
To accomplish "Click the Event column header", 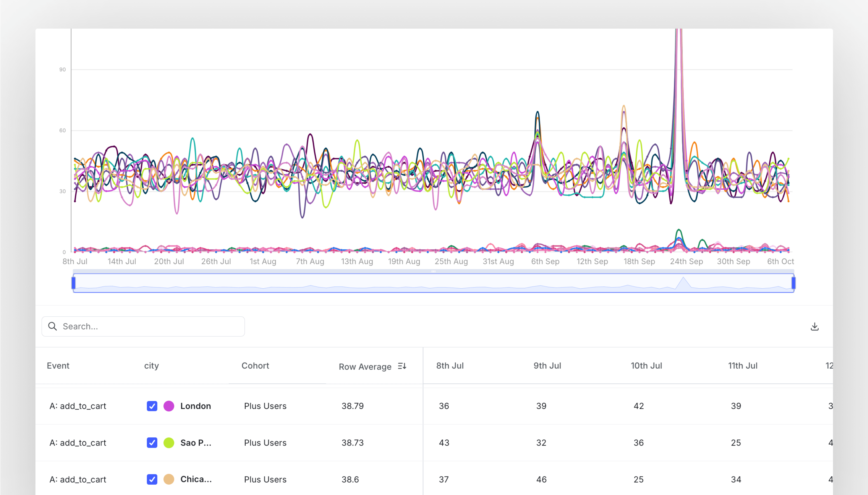I will pyautogui.click(x=58, y=366).
